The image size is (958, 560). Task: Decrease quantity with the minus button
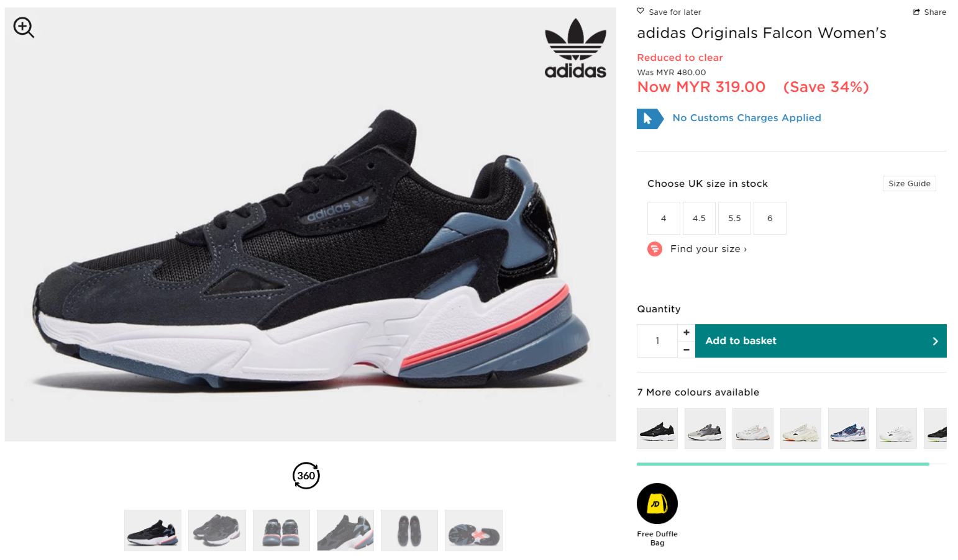(x=687, y=350)
